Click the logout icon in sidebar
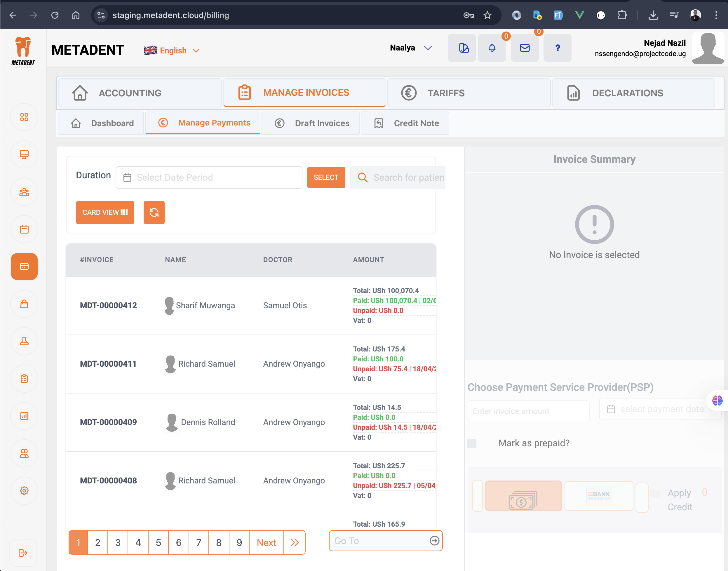 23,553
